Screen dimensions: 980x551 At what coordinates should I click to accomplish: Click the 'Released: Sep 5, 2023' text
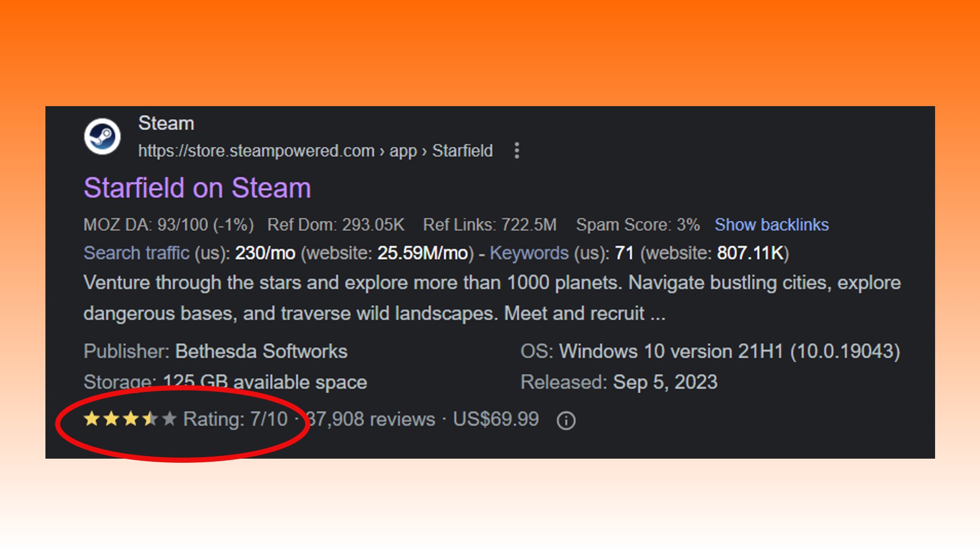(619, 382)
